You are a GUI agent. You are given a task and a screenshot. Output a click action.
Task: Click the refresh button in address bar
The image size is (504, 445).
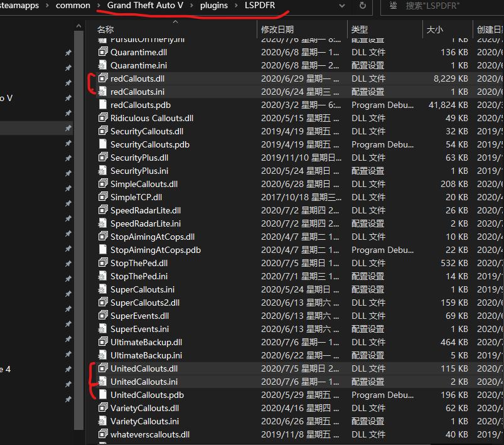pos(363,6)
